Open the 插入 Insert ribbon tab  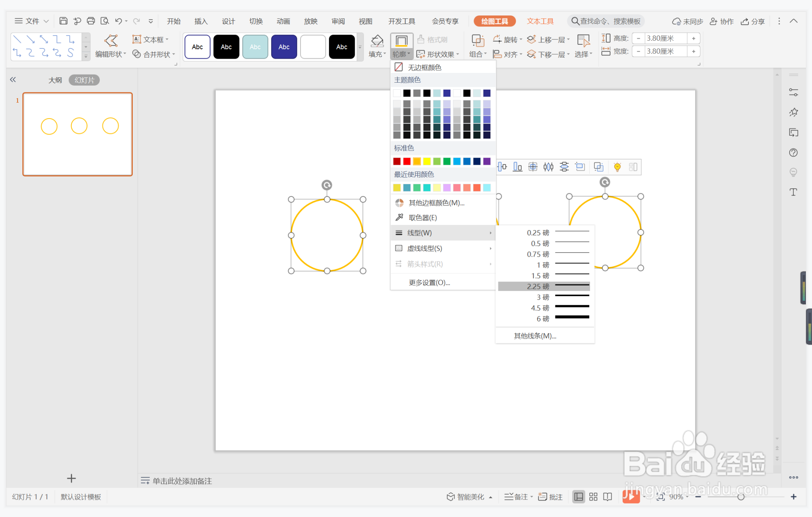201,21
